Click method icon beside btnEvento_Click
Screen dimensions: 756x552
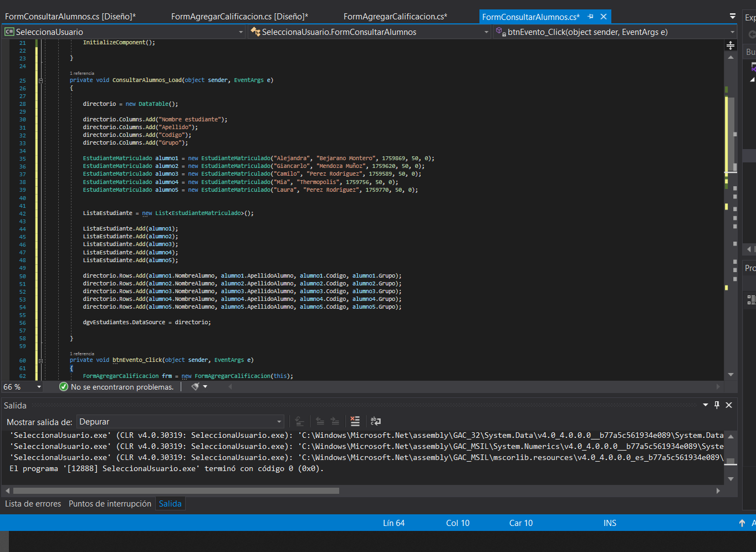click(x=500, y=32)
